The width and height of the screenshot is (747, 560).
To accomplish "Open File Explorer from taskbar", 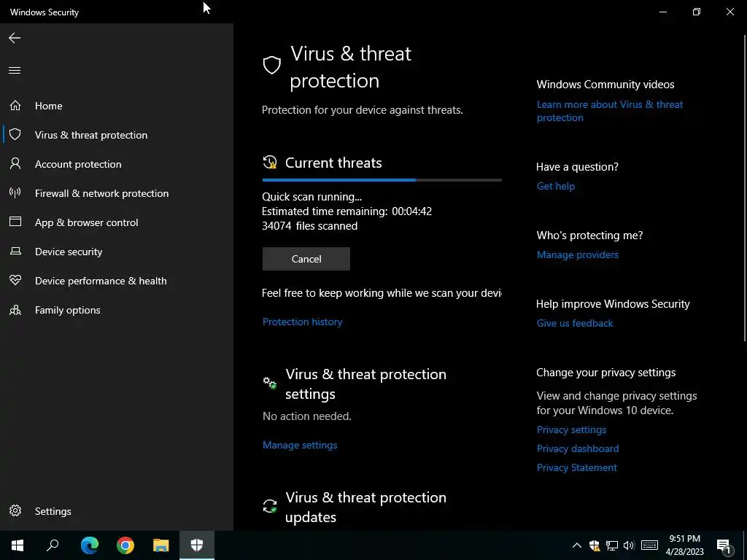I will click(161, 545).
